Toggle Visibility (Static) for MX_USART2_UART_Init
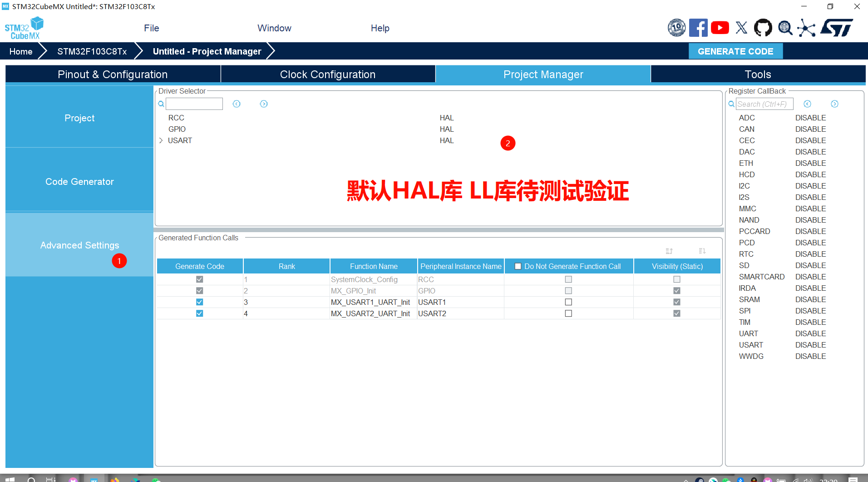This screenshot has width=868, height=482. pyautogui.click(x=677, y=313)
